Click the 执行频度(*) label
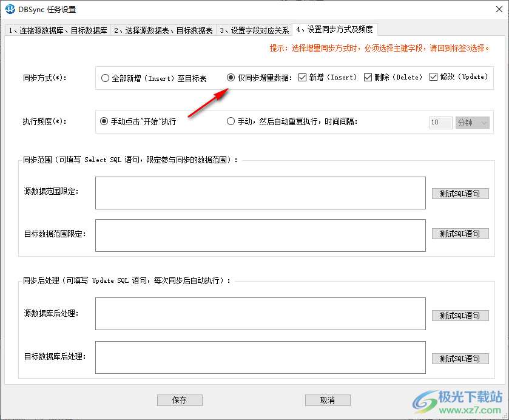This screenshot has height=420, width=509. (44, 121)
